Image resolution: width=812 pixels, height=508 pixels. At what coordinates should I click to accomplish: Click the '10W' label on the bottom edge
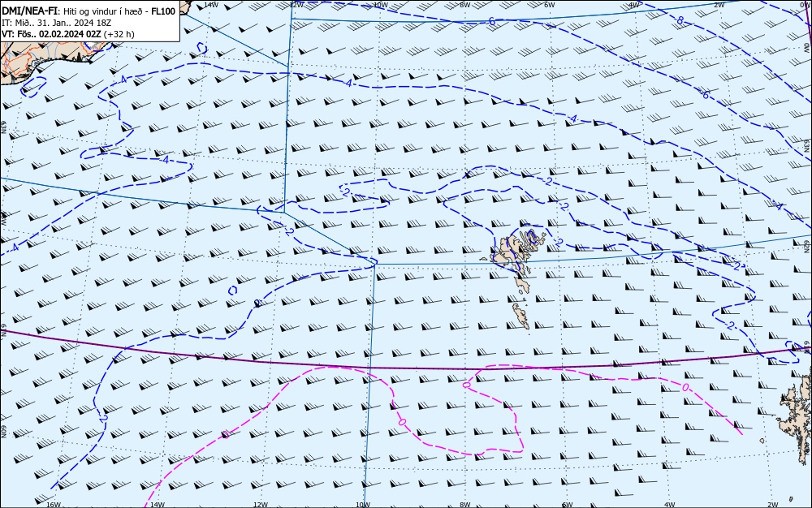363,505
